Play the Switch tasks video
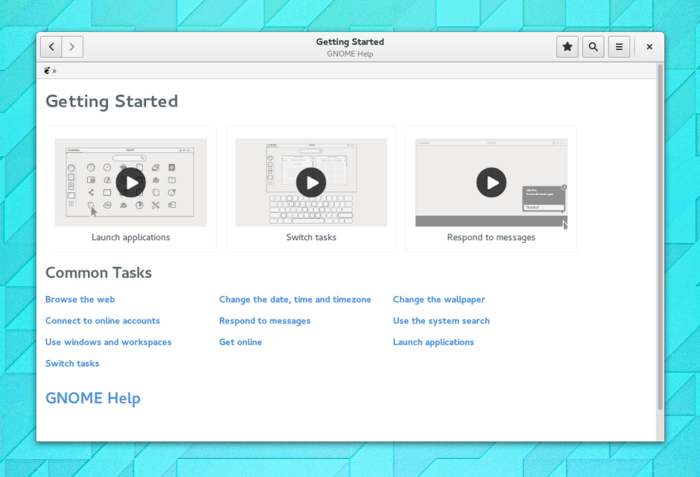 311,182
